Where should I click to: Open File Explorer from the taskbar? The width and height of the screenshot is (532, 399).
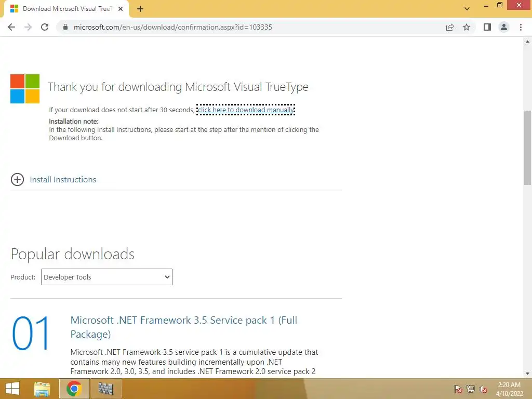click(42, 389)
